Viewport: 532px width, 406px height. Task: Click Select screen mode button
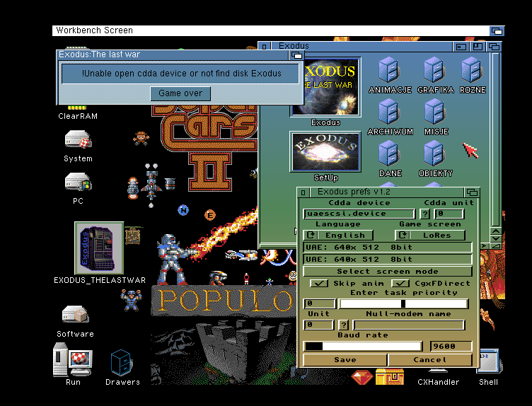point(387,272)
